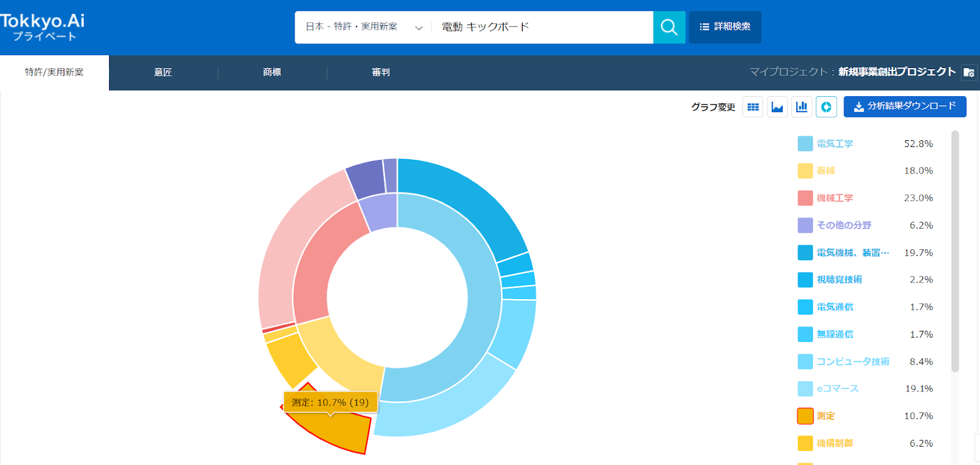980x465 pixels.
Task: Switch graph to bar chart icon
Action: 802,107
